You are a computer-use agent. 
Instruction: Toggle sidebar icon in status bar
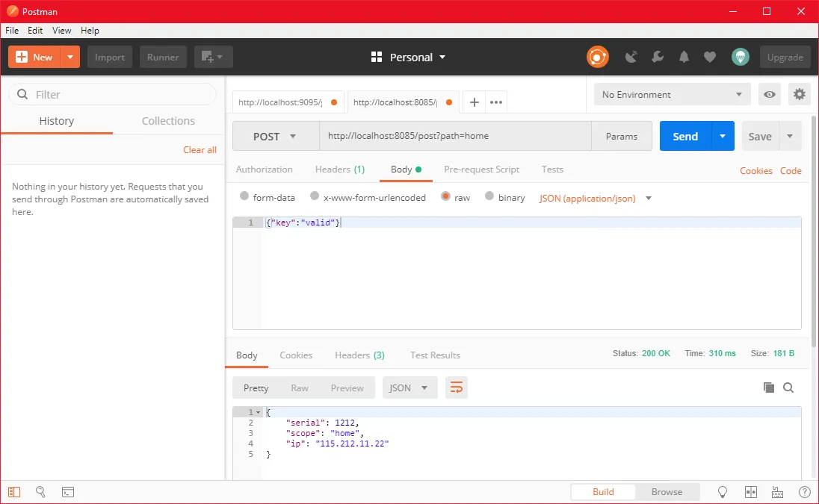(x=14, y=492)
